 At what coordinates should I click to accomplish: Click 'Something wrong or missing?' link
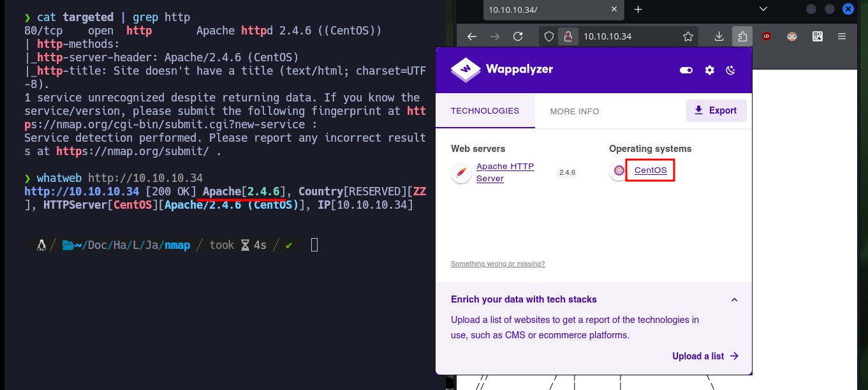pyautogui.click(x=497, y=264)
